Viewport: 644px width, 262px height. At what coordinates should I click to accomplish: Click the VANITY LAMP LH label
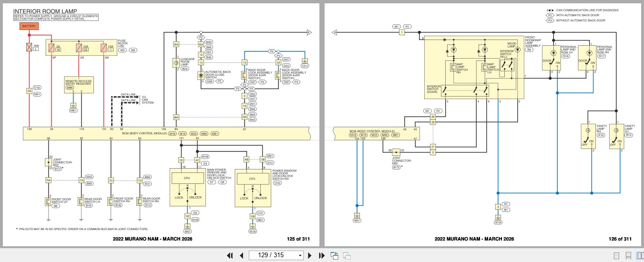(629, 128)
